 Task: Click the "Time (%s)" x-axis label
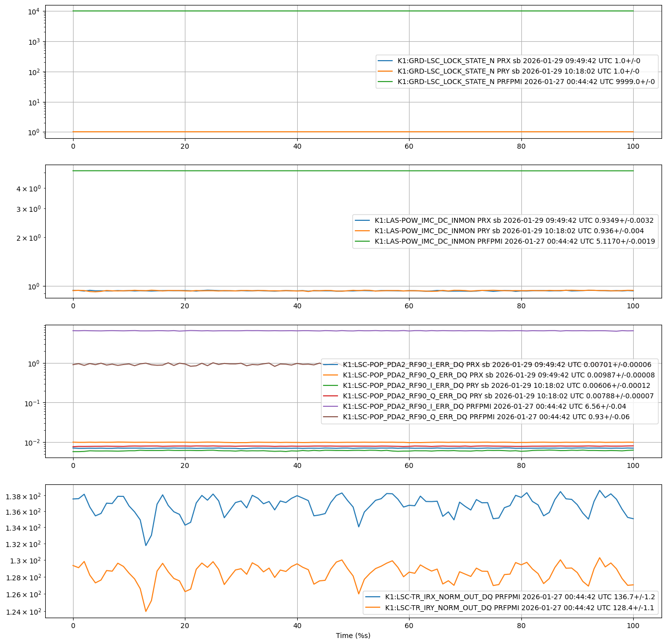pos(353,636)
